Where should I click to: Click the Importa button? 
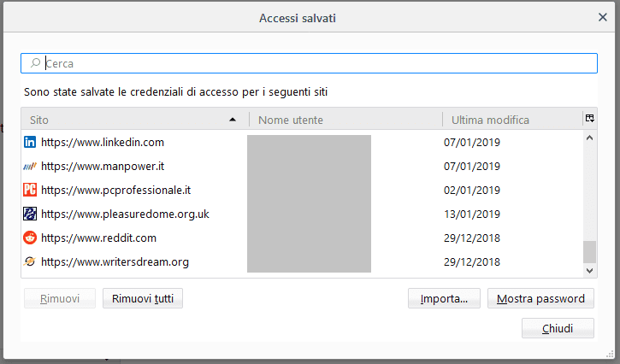[444, 299]
